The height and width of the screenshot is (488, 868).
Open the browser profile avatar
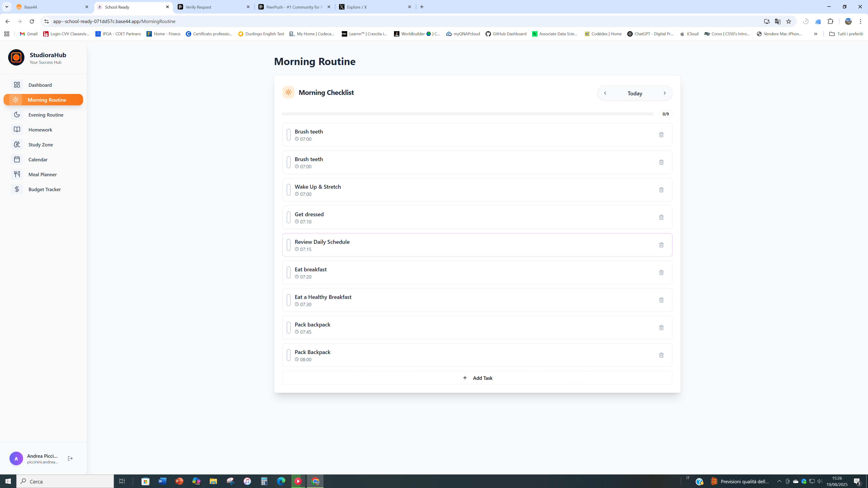848,21
